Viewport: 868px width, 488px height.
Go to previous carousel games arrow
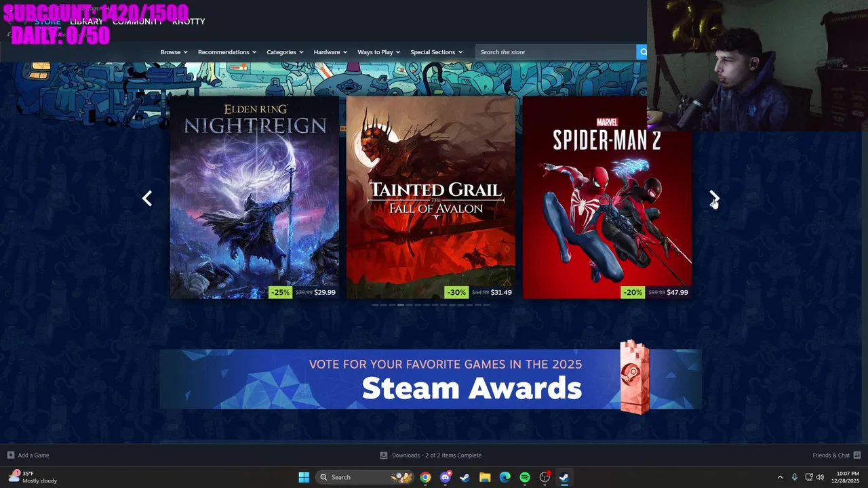(147, 198)
